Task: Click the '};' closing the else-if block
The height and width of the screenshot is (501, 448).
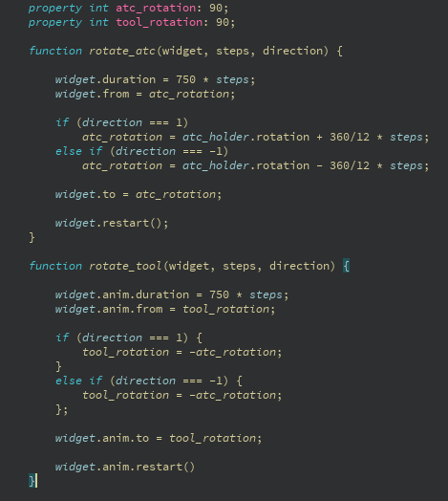Action: 62,409
